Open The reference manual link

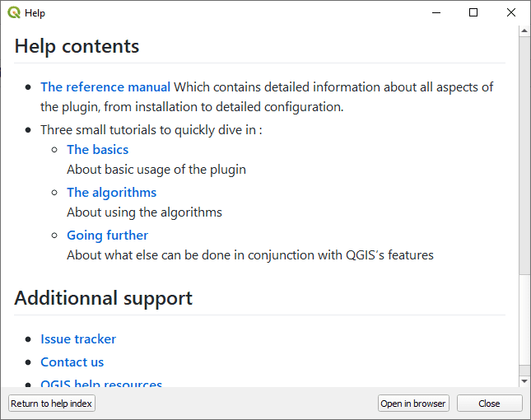coord(105,86)
